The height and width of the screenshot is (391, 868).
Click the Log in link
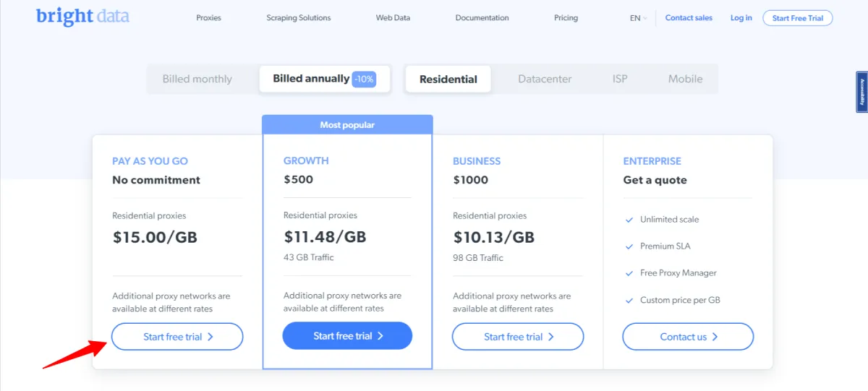741,18
